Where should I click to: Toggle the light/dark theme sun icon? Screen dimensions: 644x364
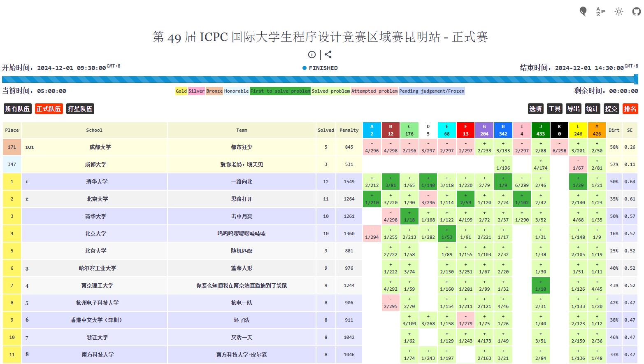618,12
